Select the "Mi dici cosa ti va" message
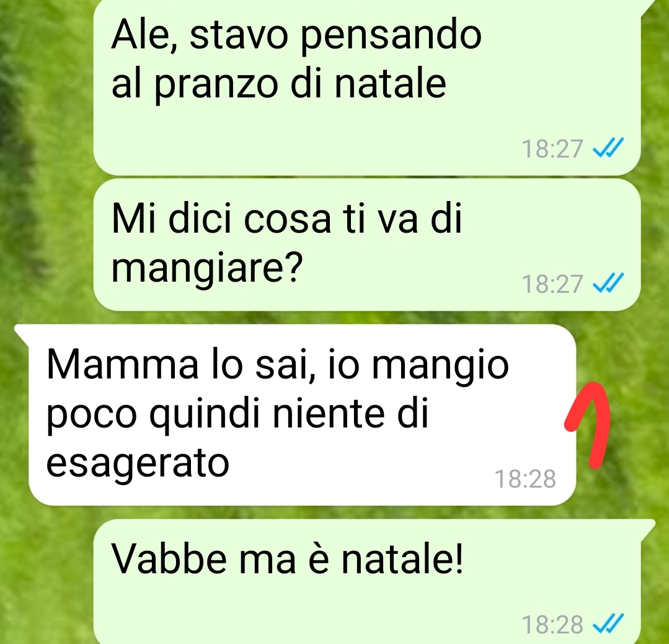The image size is (669, 644). coord(367,244)
